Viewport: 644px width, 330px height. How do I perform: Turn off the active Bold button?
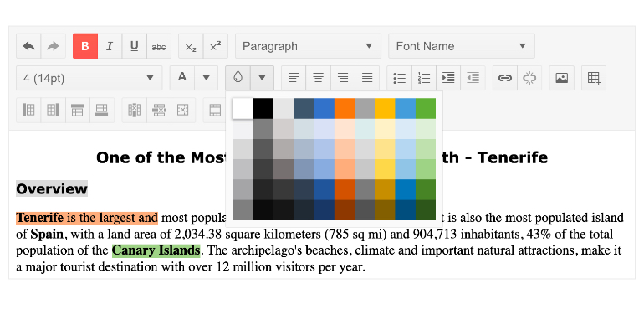85,46
